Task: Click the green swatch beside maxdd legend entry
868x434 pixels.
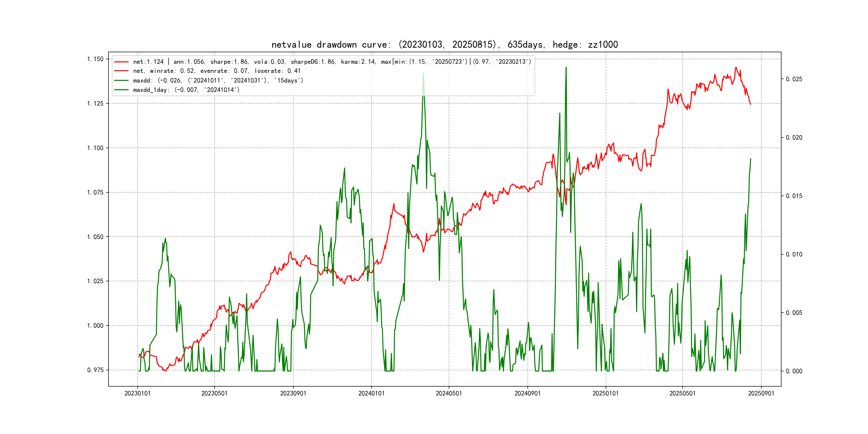Action: pos(121,81)
